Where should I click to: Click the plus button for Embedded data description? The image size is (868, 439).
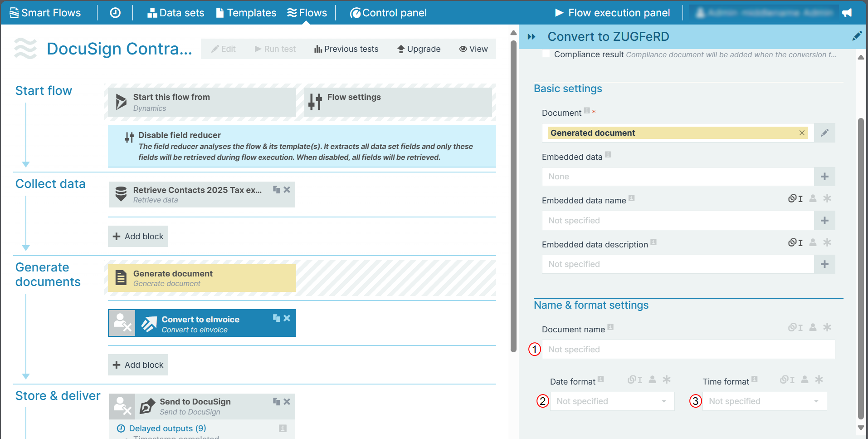pos(824,264)
